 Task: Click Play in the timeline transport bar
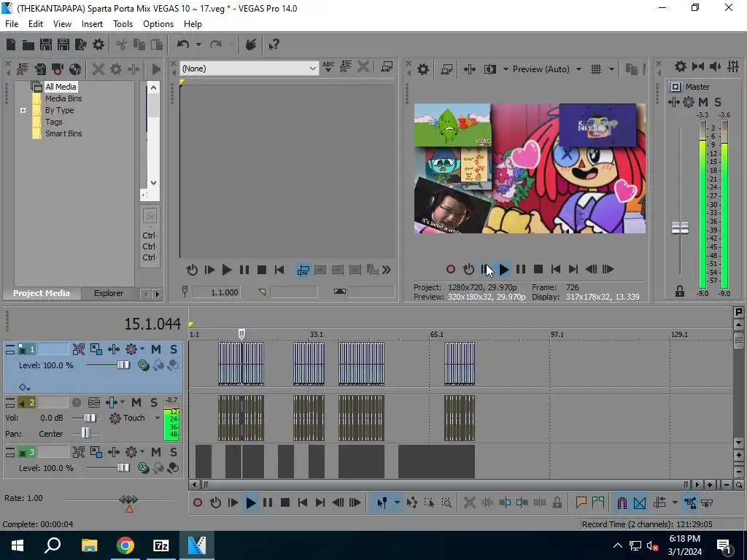point(251,503)
